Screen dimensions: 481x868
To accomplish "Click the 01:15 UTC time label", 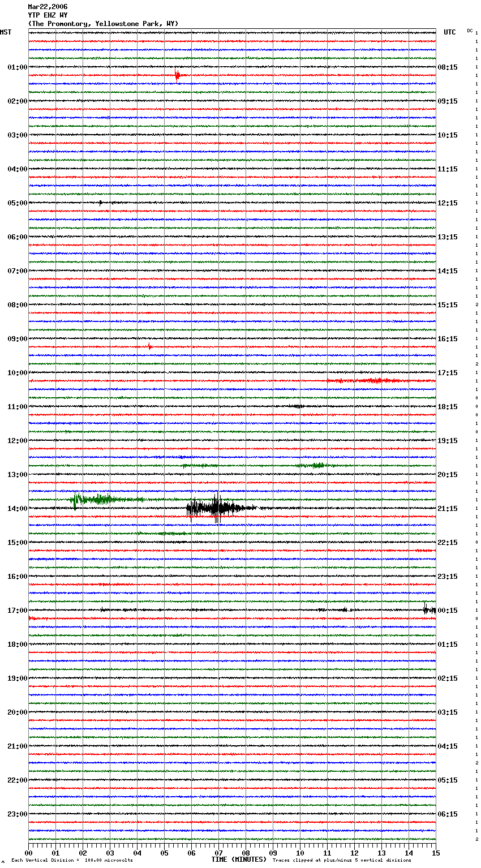I will click(448, 644).
